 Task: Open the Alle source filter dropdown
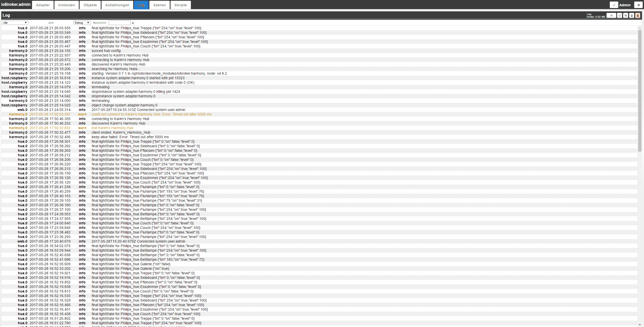pyautogui.click(x=15, y=23)
